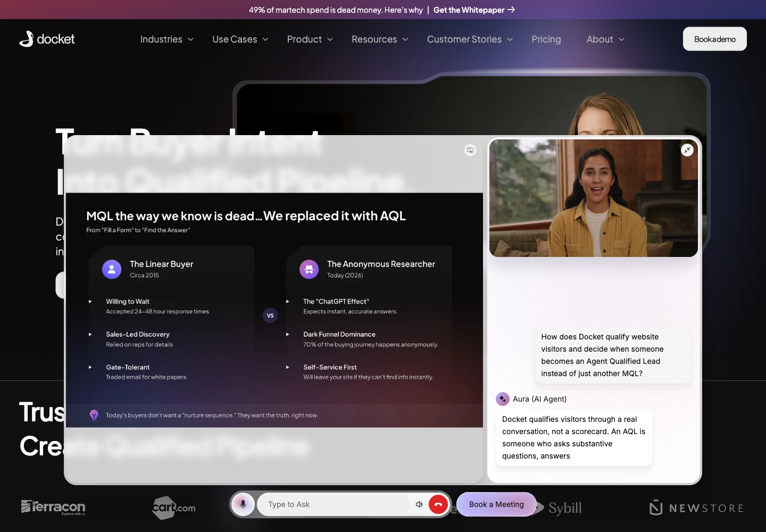Click The "ChatGPT Effect" item

coord(336,302)
